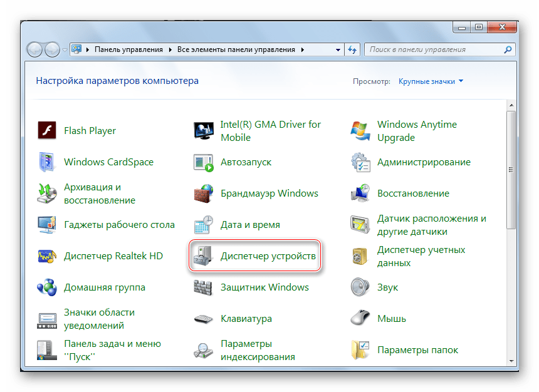Select Панель управления breadcrumb segment
Screen dimensions: 539x392
coord(128,49)
